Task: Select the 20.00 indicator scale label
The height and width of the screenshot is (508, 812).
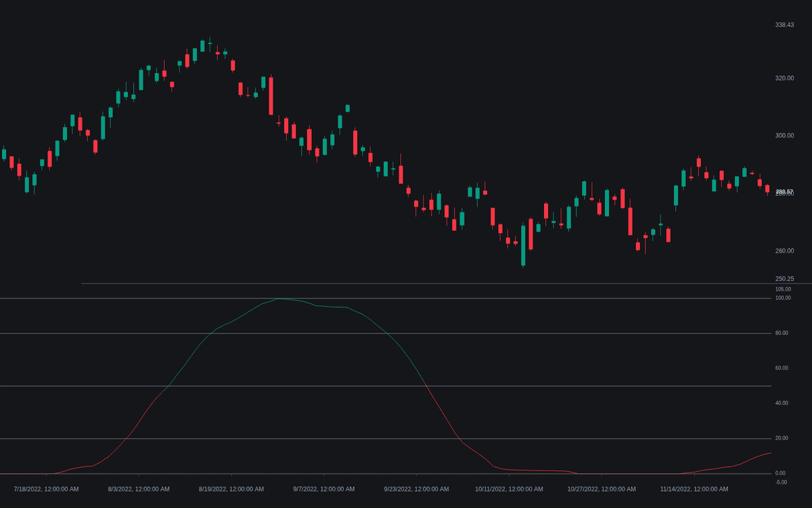Action: point(782,438)
